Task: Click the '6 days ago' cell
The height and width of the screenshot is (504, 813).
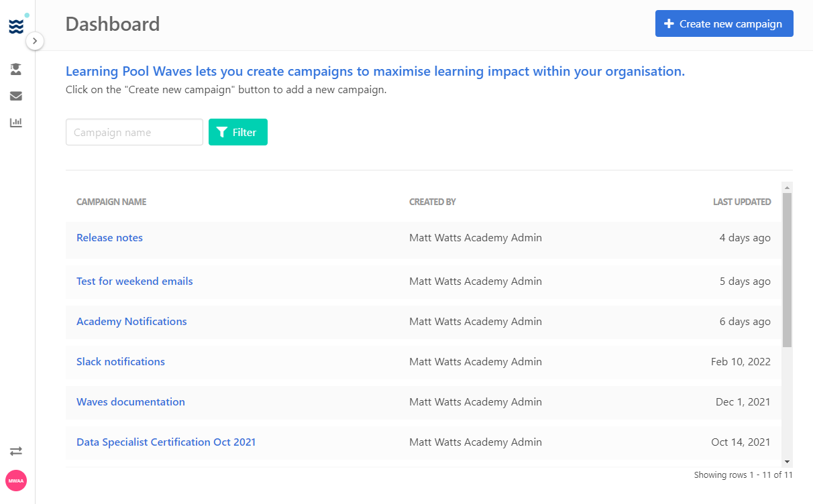Action: coord(745,321)
